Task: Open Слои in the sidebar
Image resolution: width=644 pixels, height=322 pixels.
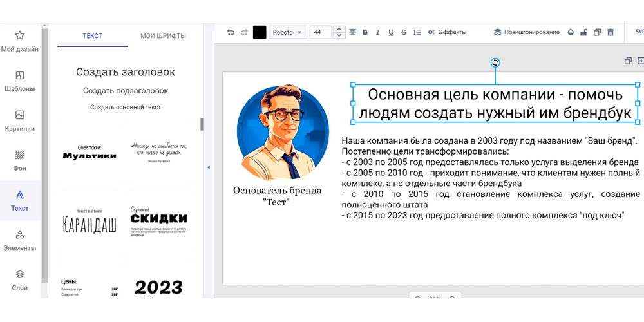Action: (x=20, y=281)
